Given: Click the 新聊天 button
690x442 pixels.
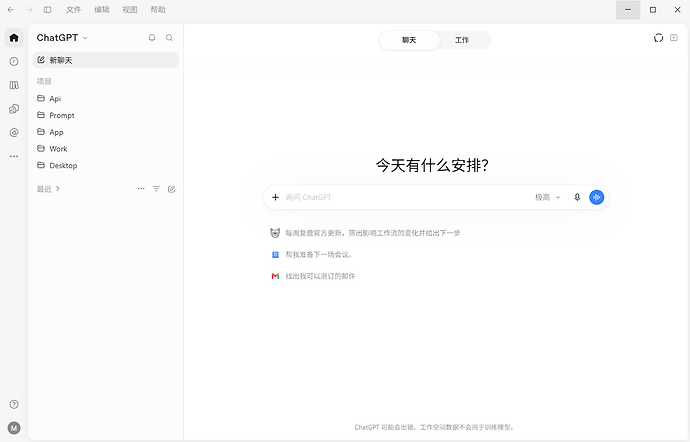Looking at the screenshot, I should pos(106,60).
